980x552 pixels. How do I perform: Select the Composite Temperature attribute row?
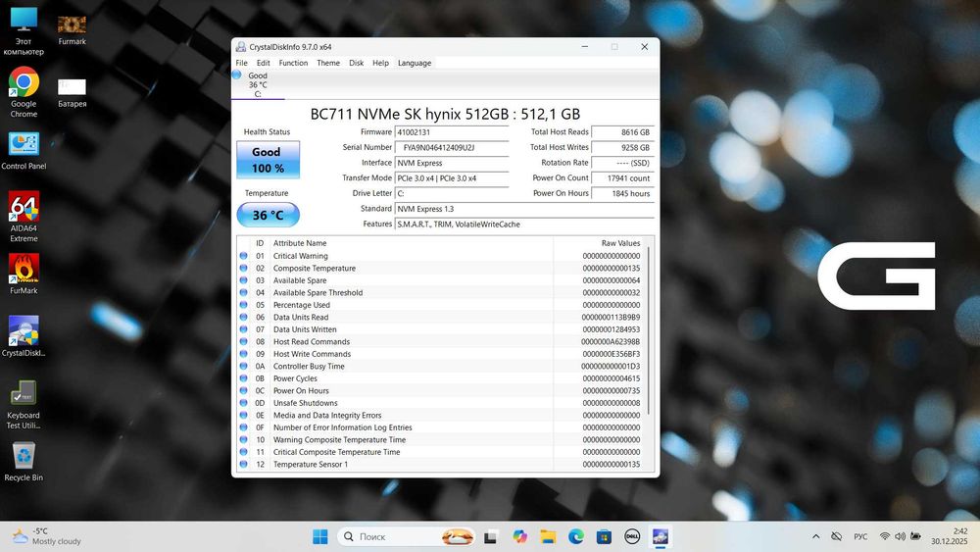tap(441, 269)
